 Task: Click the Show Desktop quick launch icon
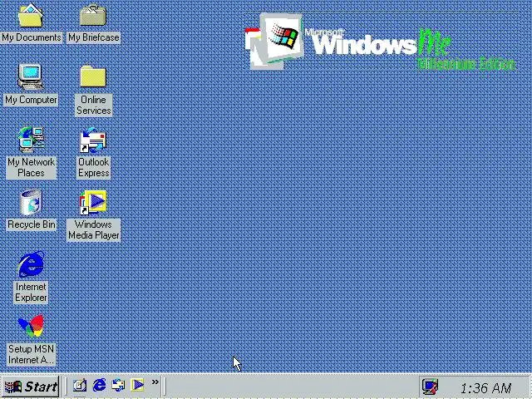[80, 385]
